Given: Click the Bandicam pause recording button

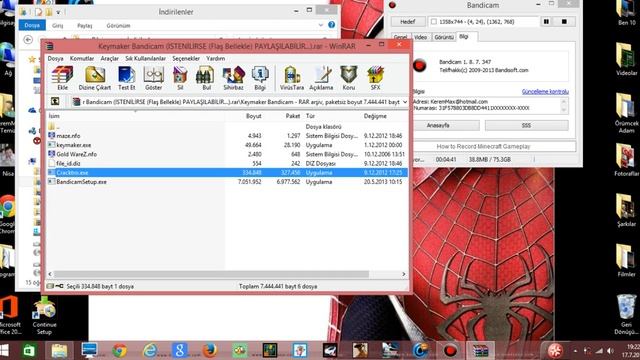Looking at the screenshot, I should click(546, 22).
